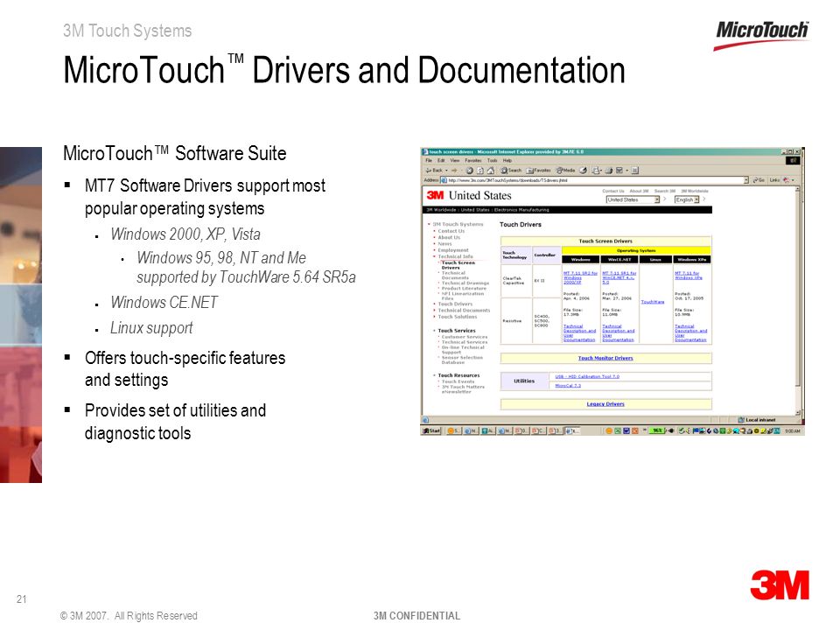Open the Contact Us link in the page header
The height and width of the screenshot is (630, 840).
click(x=612, y=191)
